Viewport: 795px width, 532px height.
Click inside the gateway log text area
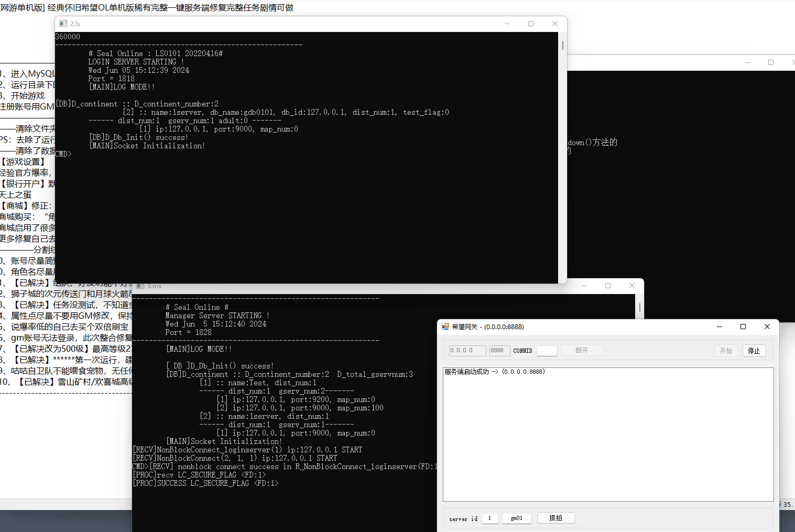pos(608,435)
